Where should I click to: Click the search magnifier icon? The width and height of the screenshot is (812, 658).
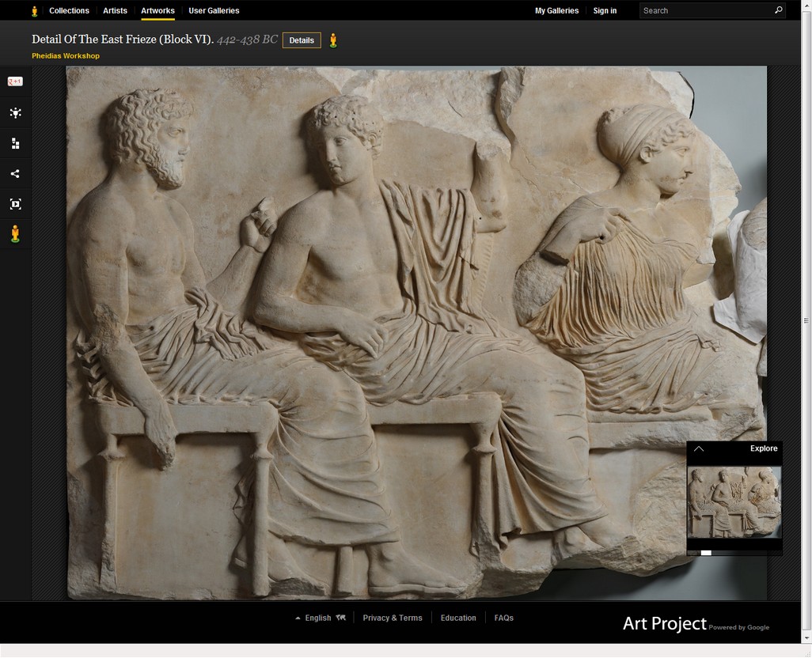[778, 10]
